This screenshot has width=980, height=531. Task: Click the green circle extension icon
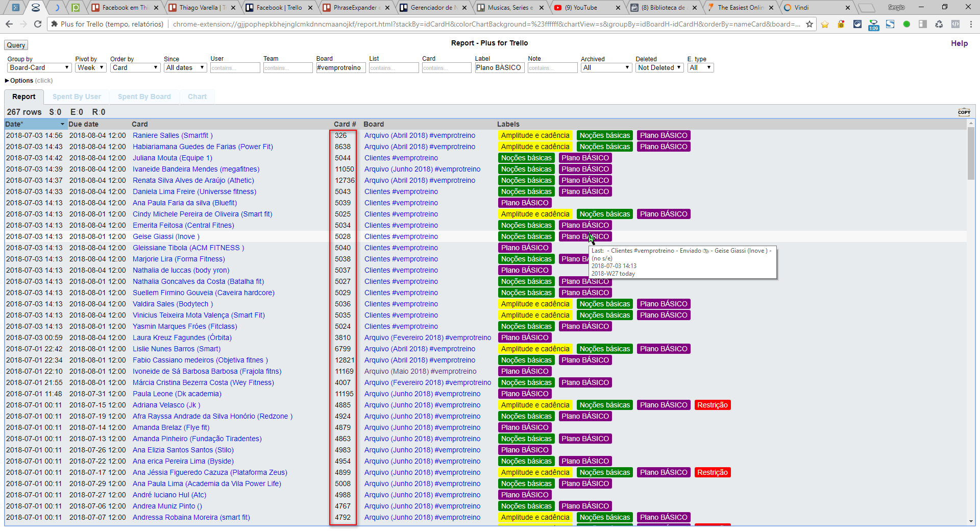tap(906, 24)
